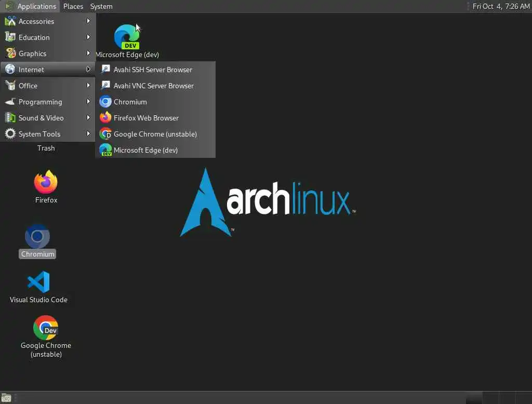Click the System Tools gear icon
Viewport: 532px width, 404px height.
tap(10, 133)
